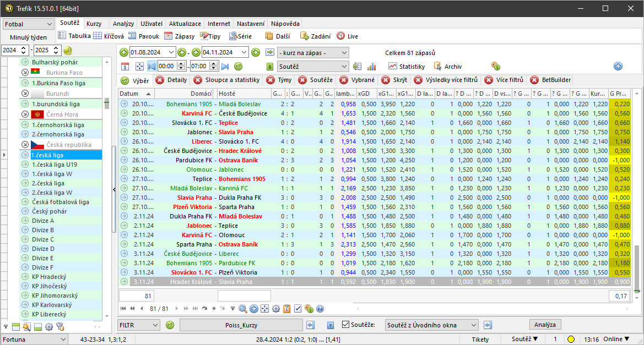Image resolution: width=644 pixels, height=345 pixels.
Task: Click the blue plus icon at top right
Action: coord(618,66)
